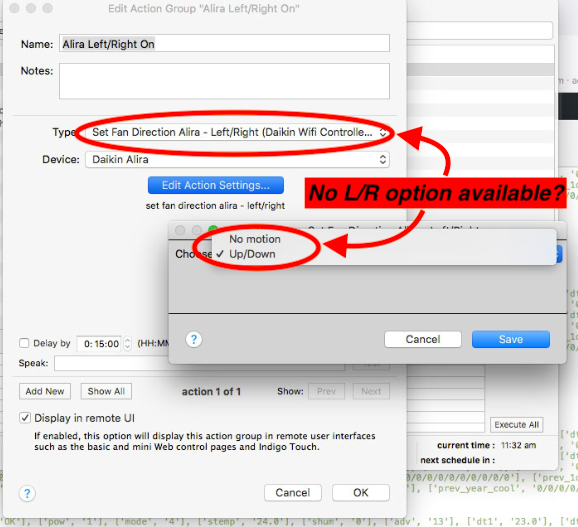Viewport: 578px width, 527px height.
Task: Click the Prev action button
Action: tap(326, 391)
